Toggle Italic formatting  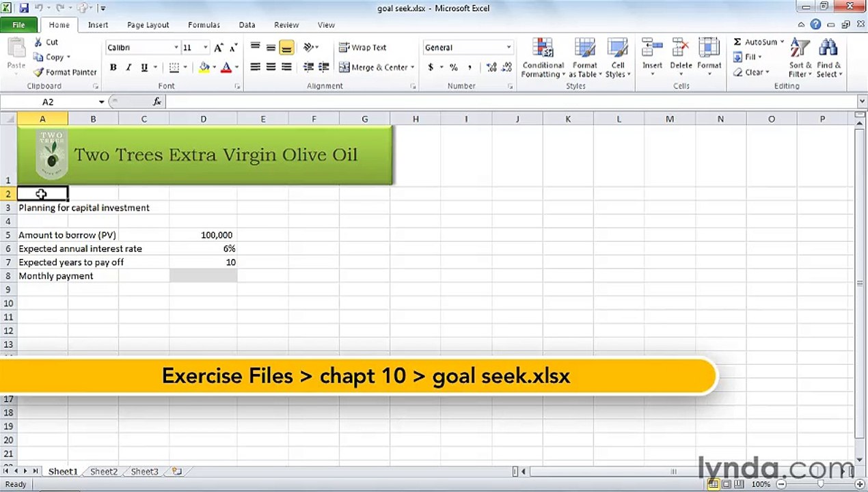click(x=128, y=67)
